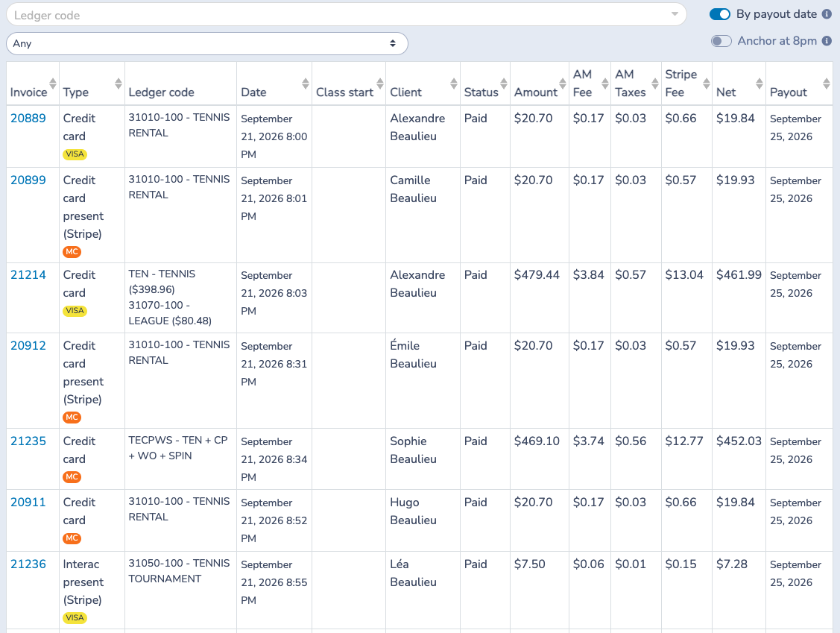Click MC badge on invoice 20899
The image size is (840, 633).
(72, 252)
